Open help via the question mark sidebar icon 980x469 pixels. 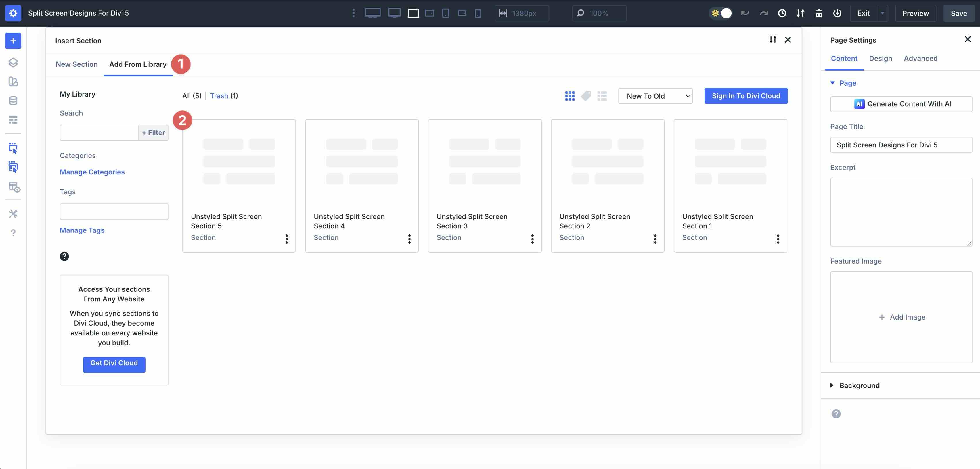point(13,232)
